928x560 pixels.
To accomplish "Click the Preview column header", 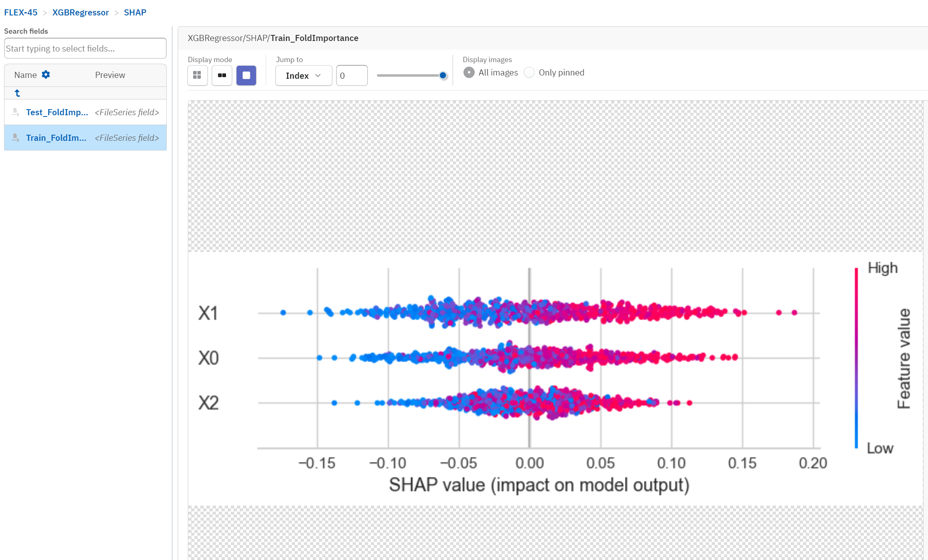I will [110, 75].
